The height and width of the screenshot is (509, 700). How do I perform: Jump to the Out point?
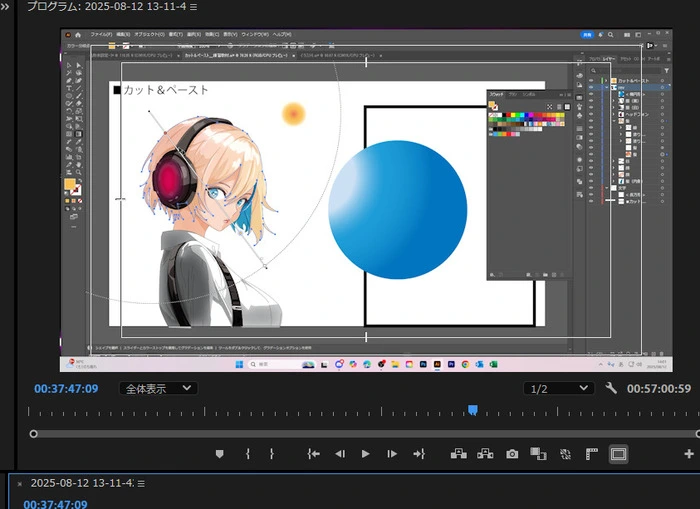419,454
